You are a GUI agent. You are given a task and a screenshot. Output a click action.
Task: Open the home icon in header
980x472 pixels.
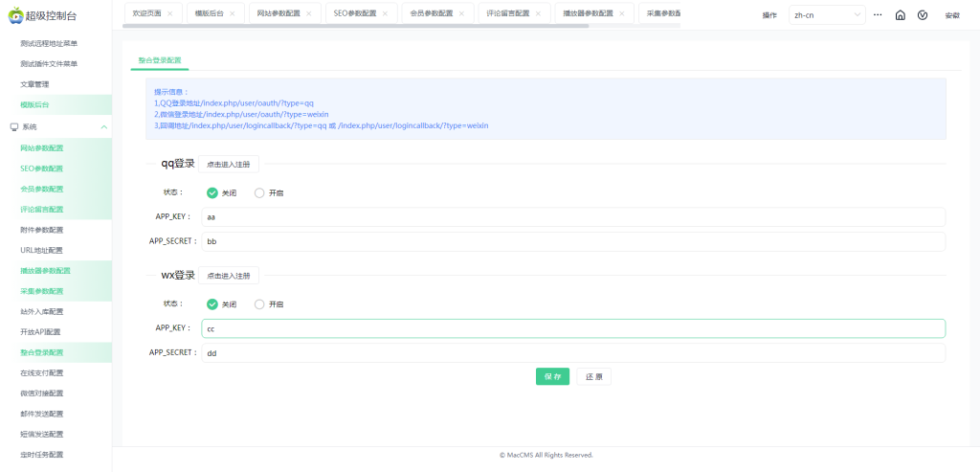900,15
